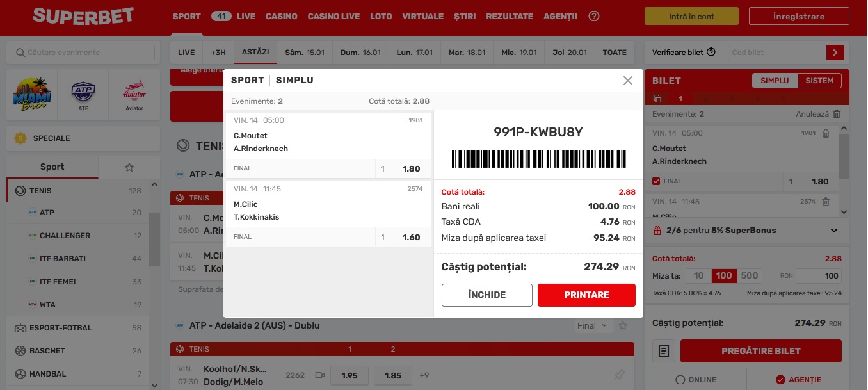
Task: Pin the Koolhof/N.Sk match
Action: pyautogui.click(x=619, y=375)
